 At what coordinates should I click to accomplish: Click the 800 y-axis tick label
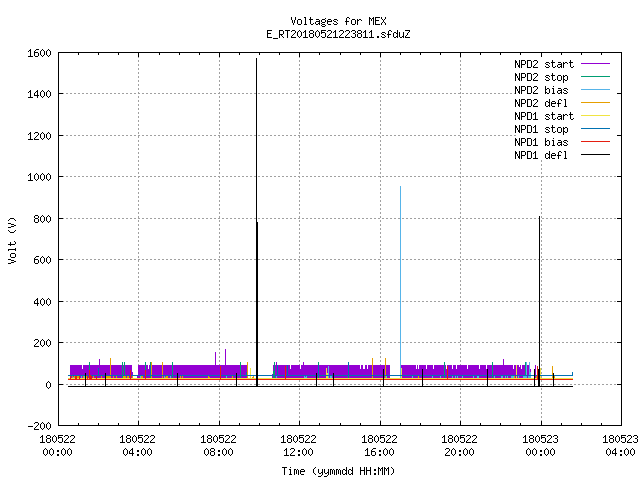[x=42, y=219]
